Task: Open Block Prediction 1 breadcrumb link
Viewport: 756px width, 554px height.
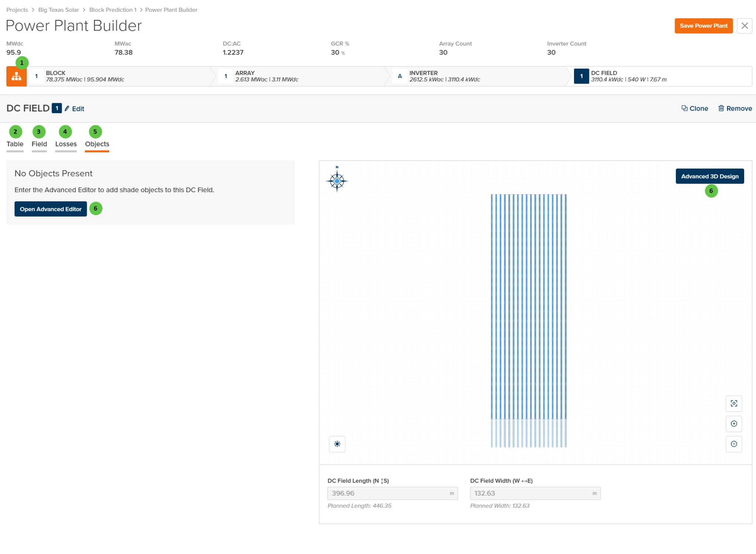Action: 113,10
